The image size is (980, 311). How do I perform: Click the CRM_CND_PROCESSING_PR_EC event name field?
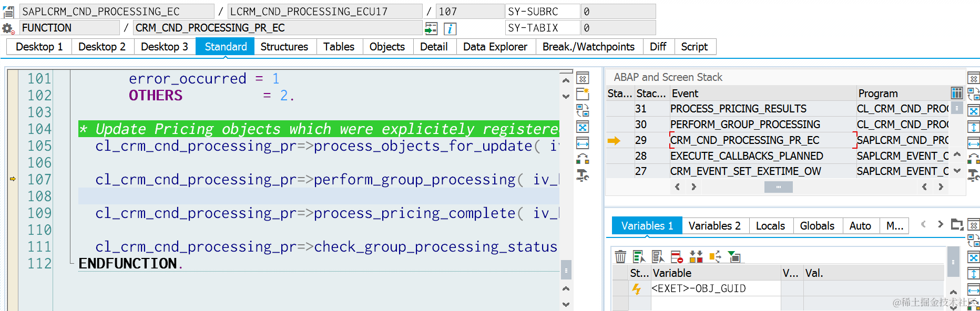278,28
